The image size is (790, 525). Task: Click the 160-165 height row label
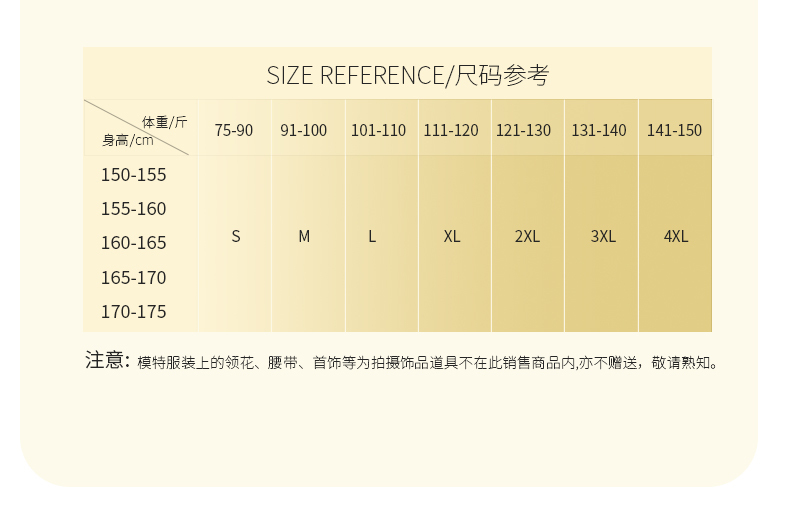tap(134, 243)
